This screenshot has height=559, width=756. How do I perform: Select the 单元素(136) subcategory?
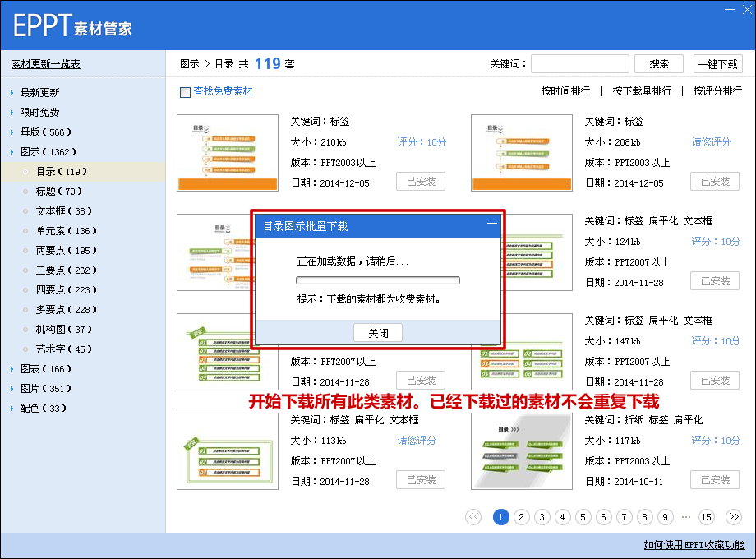coord(66,231)
